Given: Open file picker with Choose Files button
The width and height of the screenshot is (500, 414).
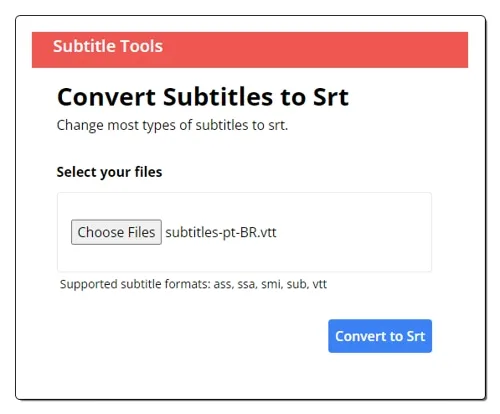Looking at the screenshot, I should [x=116, y=232].
